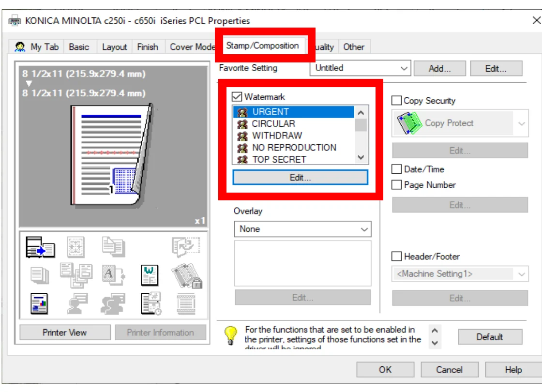Click the stamp icon beside URGENT

pos(242,112)
